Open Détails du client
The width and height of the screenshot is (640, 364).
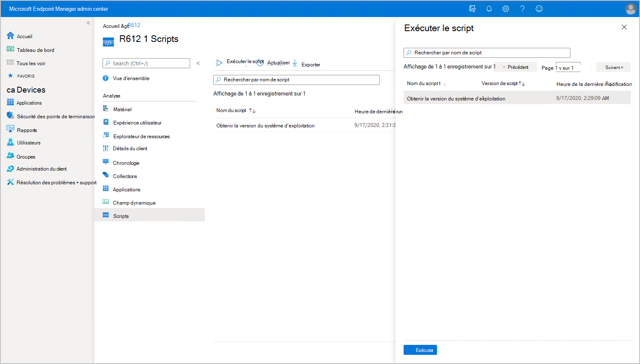tap(130, 149)
